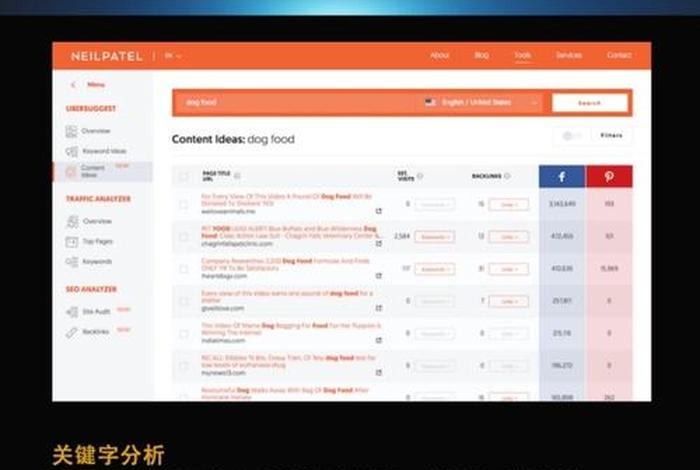Click the Blue Buffalo page title link
The image size is (700, 470).
pos(290,232)
